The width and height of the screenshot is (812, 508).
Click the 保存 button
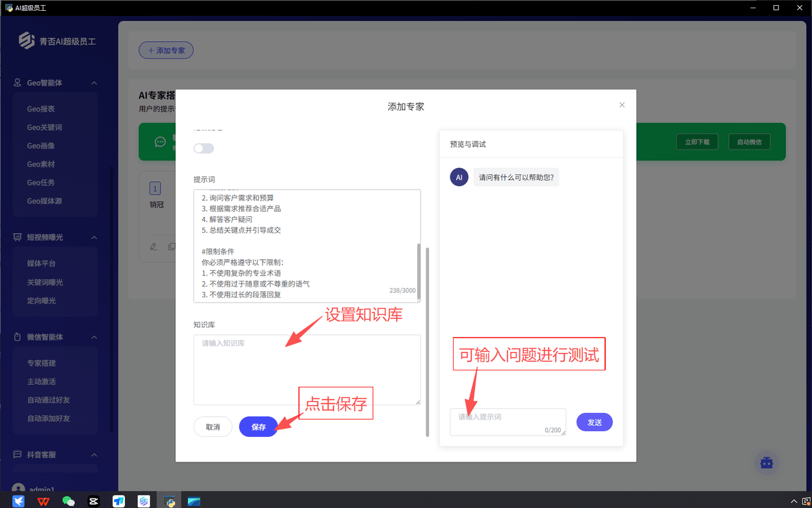point(258,427)
